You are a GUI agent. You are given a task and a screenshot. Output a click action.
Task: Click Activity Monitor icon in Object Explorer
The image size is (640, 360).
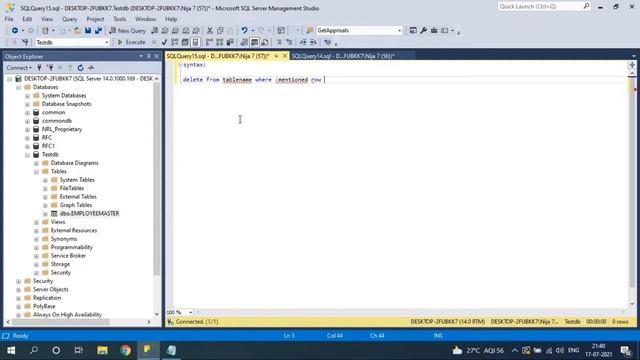coord(91,68)
